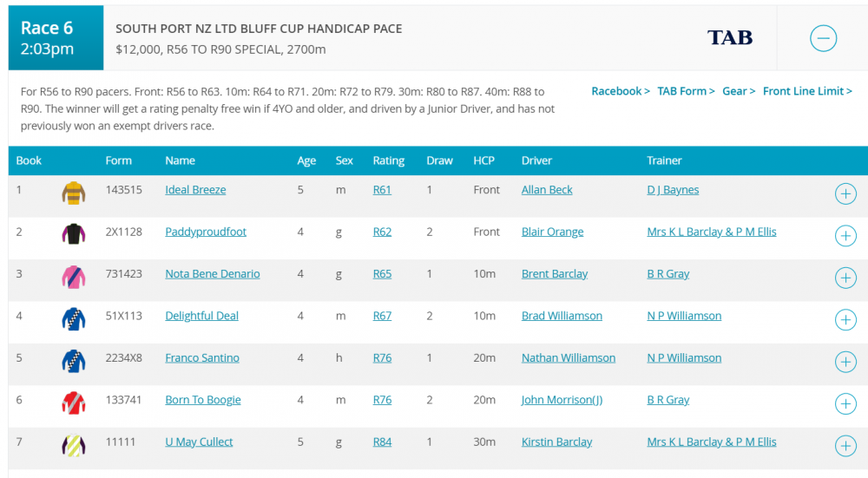Click Paddyproudfoot's black and purple silks icon
Screen dimensions: 868x478
pyautogui.click(x=74, y=233)
